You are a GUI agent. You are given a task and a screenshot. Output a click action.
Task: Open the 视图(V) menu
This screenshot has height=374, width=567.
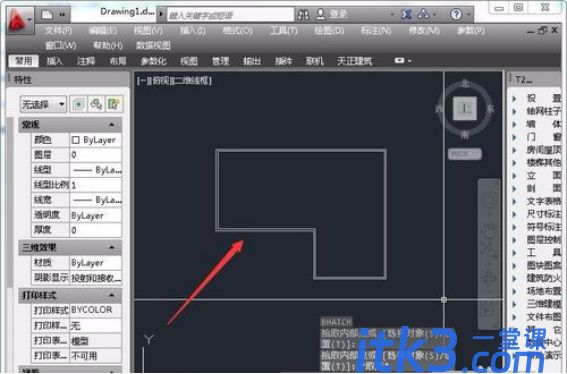click(x=148, y=31)
